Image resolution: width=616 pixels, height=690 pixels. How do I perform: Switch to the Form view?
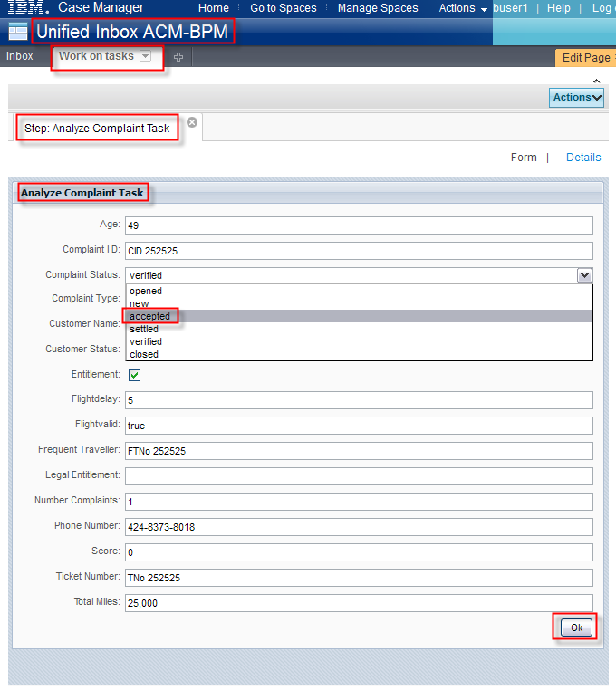524,157
